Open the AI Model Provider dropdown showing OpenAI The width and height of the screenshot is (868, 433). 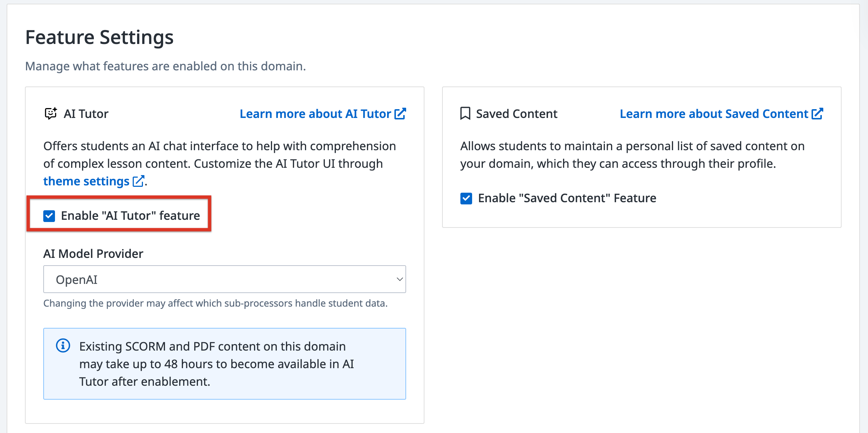(224, 279)
